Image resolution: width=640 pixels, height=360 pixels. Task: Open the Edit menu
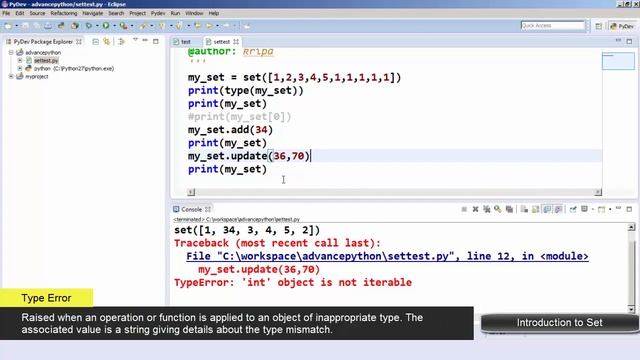point(20,13)
